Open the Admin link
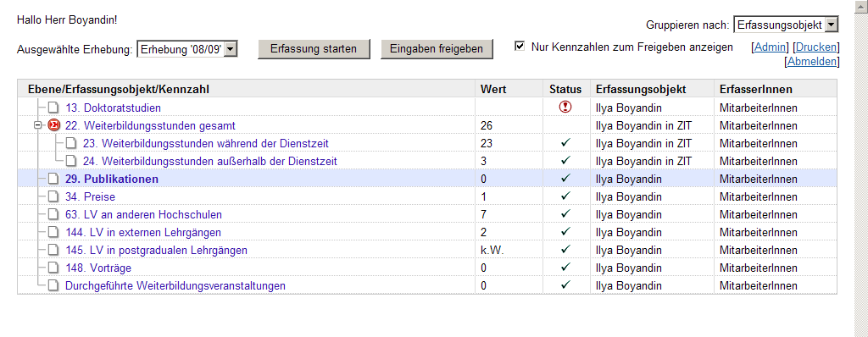Image resolution: width=868 pixels, height=337 pixels. [x=770, y=47]
